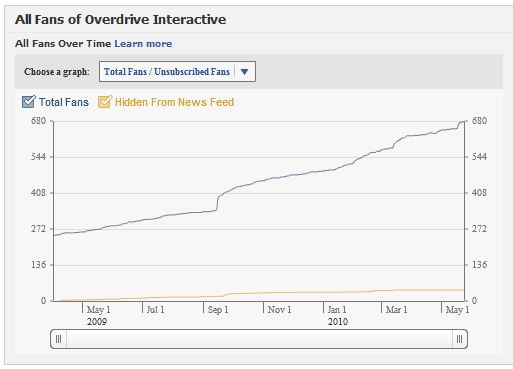Click the 680 value on the right axis
513x369 pixels.
(479, 121)
